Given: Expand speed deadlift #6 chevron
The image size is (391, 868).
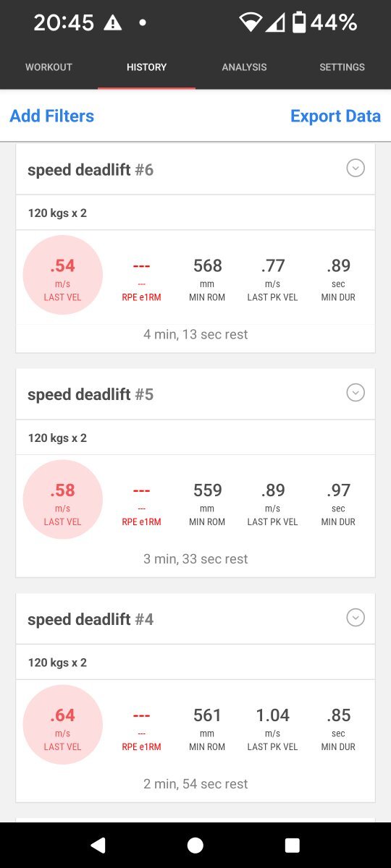Looking at the screenshot, I should [x=355, y=168].
